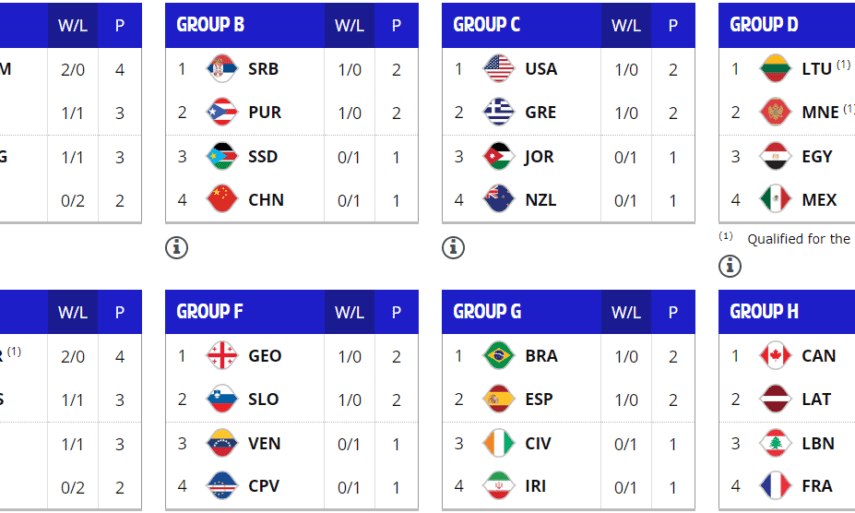Click the P column header in Group F
The height and width of the screenshot is (513, 855).
(396, 312)
